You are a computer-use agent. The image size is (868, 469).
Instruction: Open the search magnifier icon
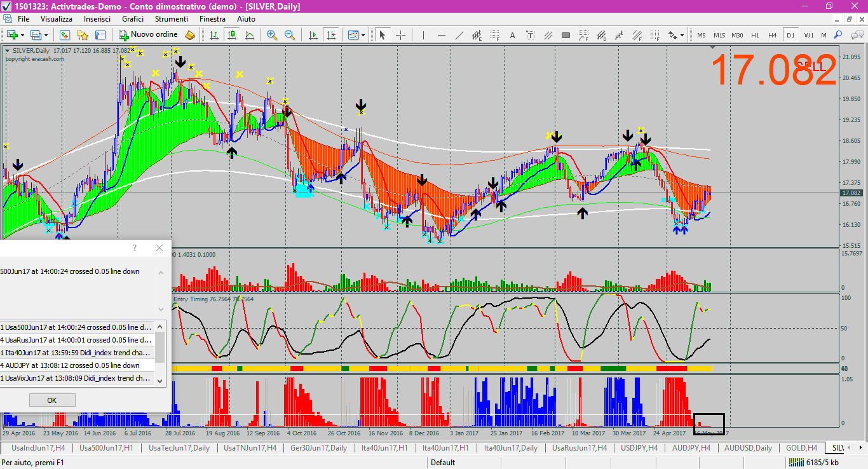point(837,35)
